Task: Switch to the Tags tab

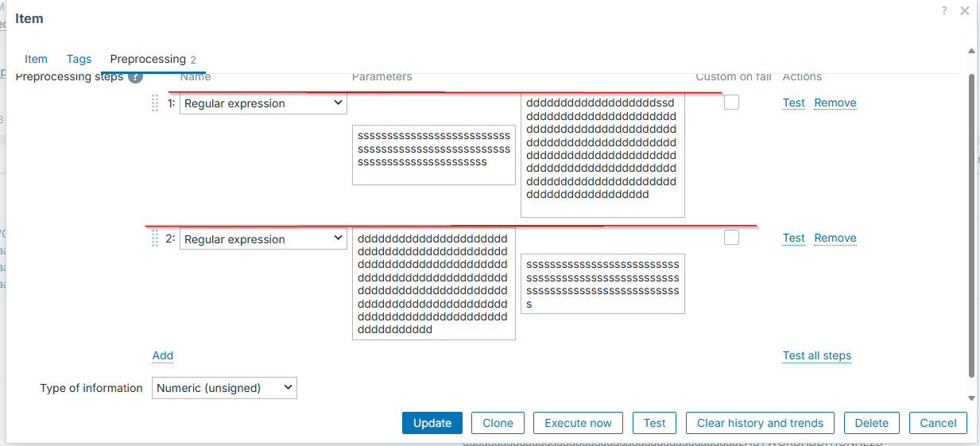Action: tap(79, 59)
